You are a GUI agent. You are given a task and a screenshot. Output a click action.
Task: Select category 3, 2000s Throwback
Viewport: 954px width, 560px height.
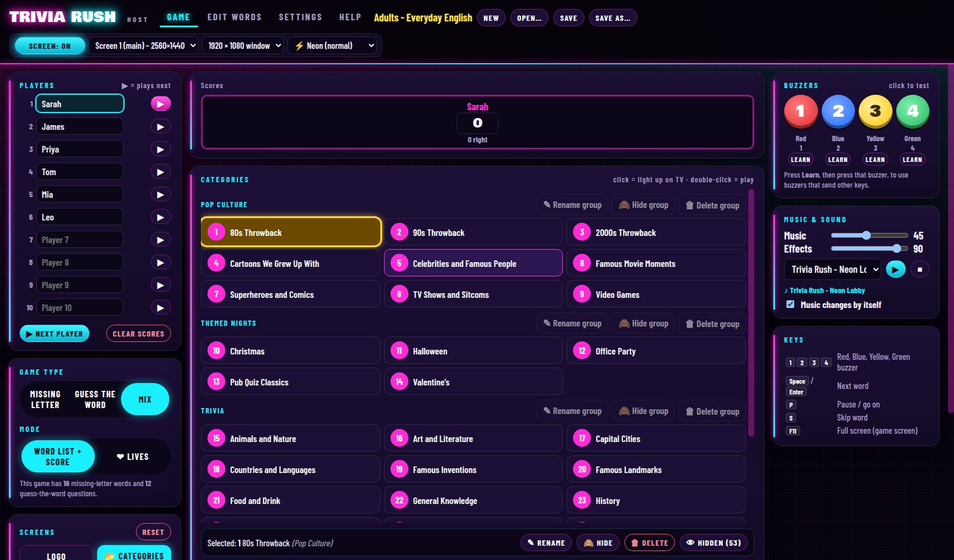[656, 232]
